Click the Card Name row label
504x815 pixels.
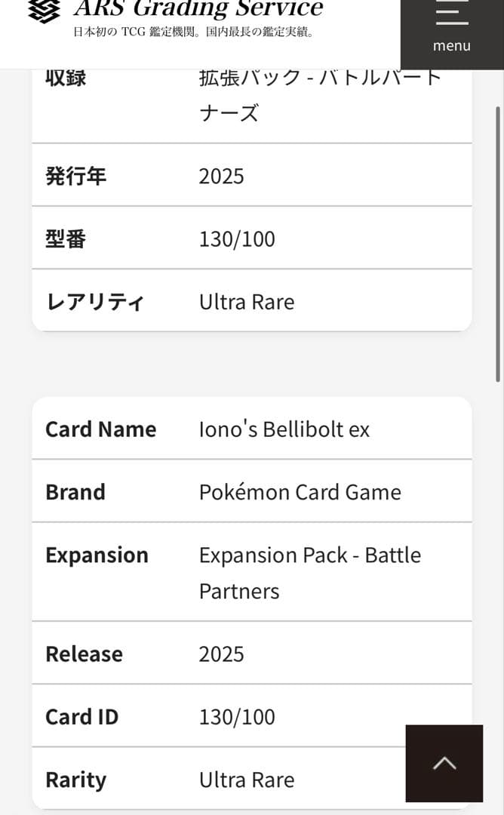(x=100, y=429)
